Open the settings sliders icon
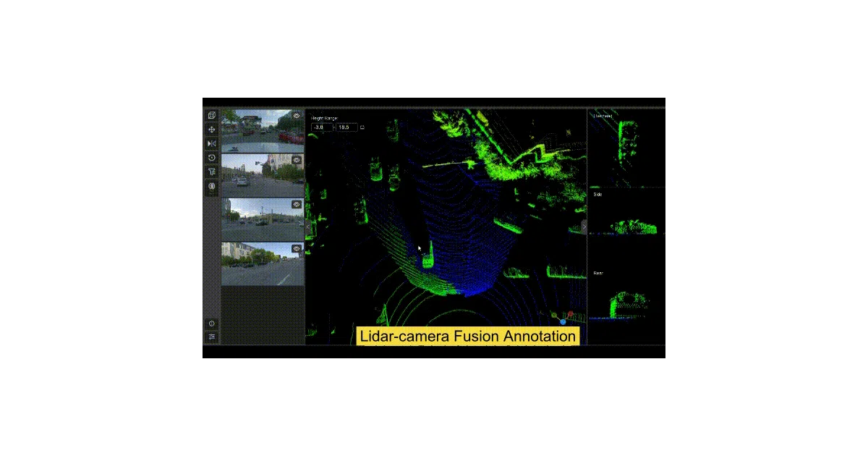 click(212, 337)
